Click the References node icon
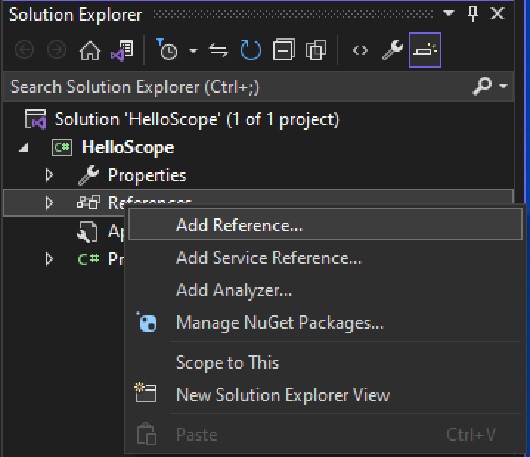Image resolution: width=530 pixels, height=457 pixels. [x=88, y=202]
